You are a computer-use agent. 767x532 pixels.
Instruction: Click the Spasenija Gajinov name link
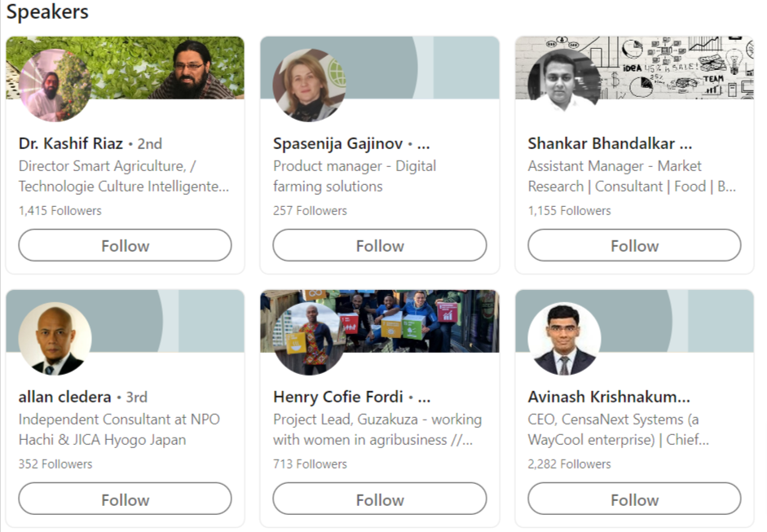tap(338, 144)
